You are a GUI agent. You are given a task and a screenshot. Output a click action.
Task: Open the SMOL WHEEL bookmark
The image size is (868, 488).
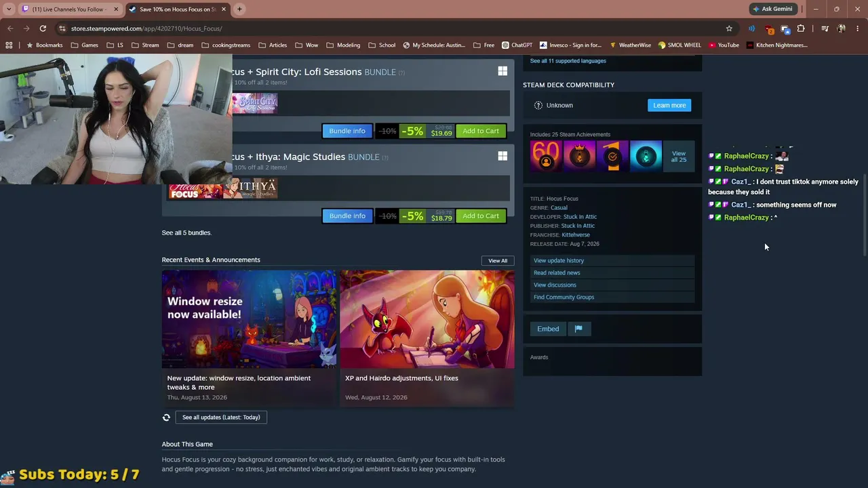click(679, 45)
